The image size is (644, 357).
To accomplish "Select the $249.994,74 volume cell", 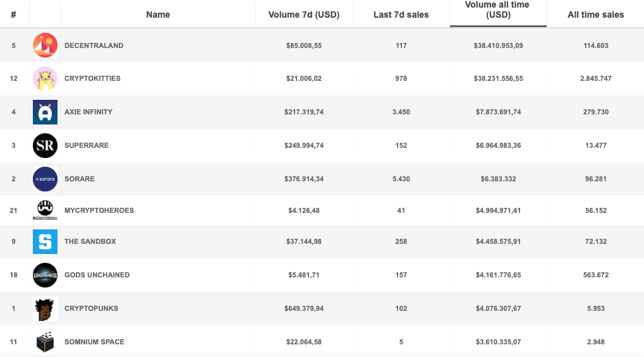I will tap(304, 145).
